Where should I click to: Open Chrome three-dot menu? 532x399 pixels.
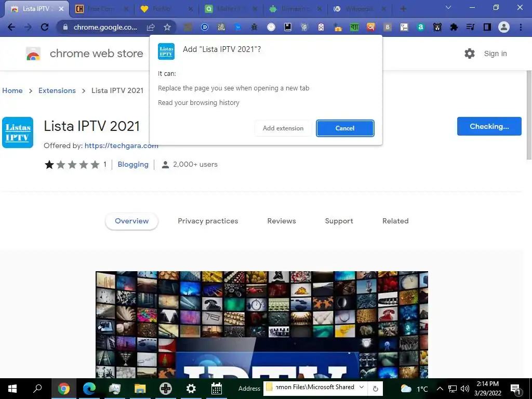(521, 27)
